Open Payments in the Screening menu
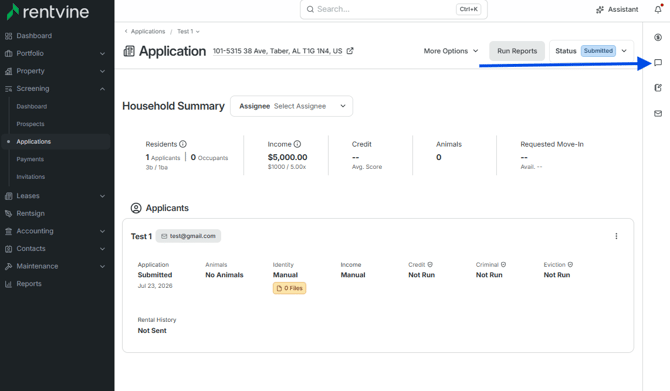The height and width of the screenshot is (391, 670). [30, 159]
